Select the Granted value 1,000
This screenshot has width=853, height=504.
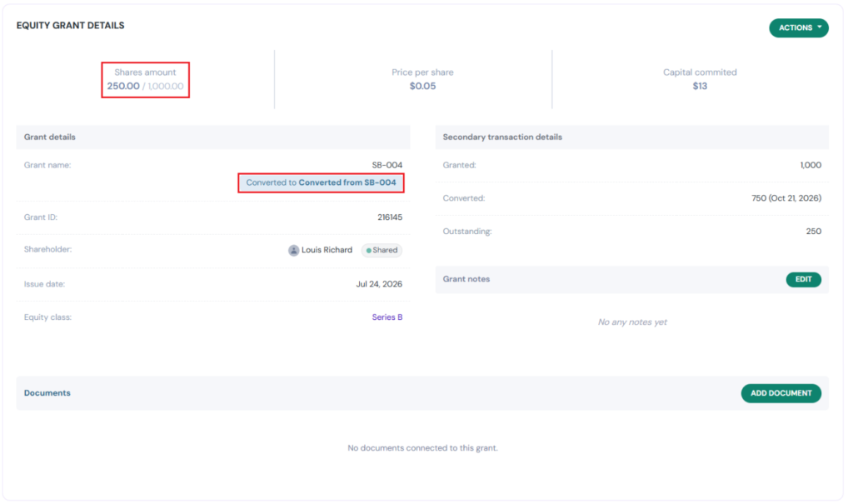point(811,165)
